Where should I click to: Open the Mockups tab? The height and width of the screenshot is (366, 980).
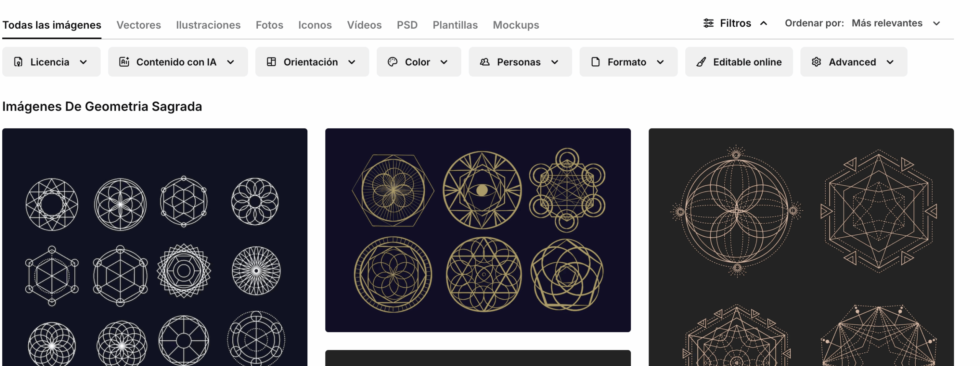[x=516, y=25]
